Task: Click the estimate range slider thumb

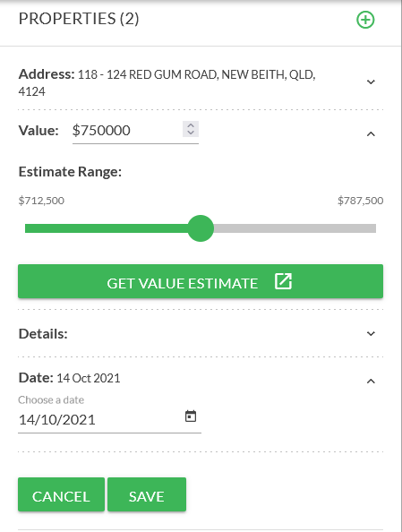Action: click(201, 228)
